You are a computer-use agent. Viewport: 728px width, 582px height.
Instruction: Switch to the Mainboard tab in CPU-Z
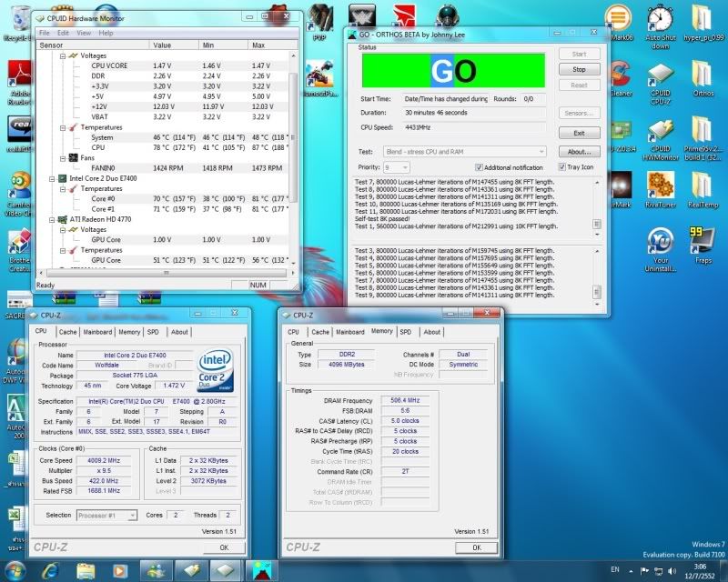tap(96, 332)
